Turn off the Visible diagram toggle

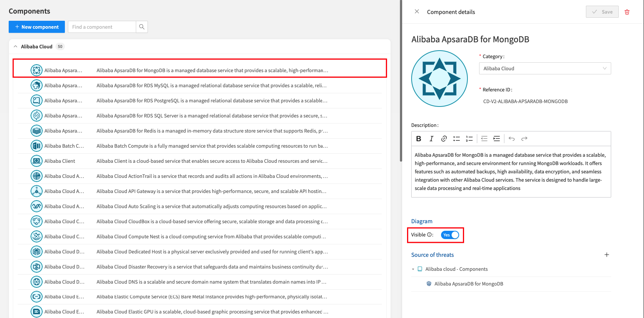[450, 235]
